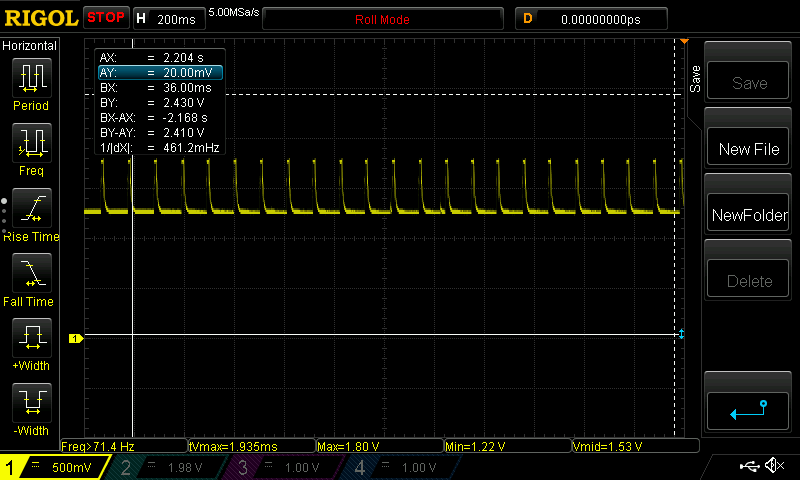Click the AX = 2.204 s readout
This screenshot has width=800, height=480.
pyautogui.click(x=152, y=58)
